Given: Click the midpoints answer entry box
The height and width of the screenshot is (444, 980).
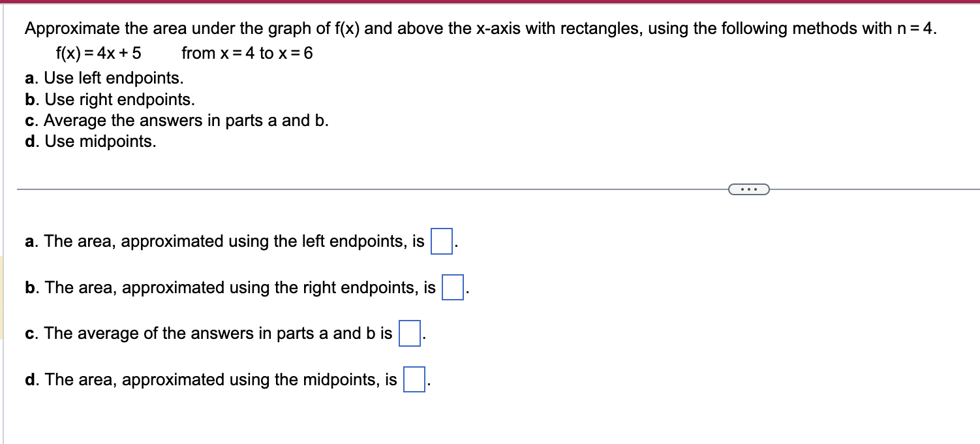Looking at the screenshot, I should (x=414, y=378).
